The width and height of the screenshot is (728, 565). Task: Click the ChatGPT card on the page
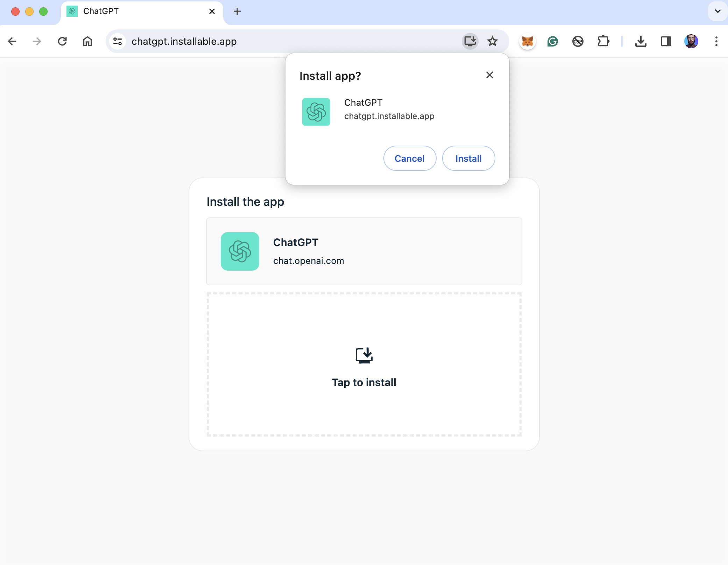364,251
